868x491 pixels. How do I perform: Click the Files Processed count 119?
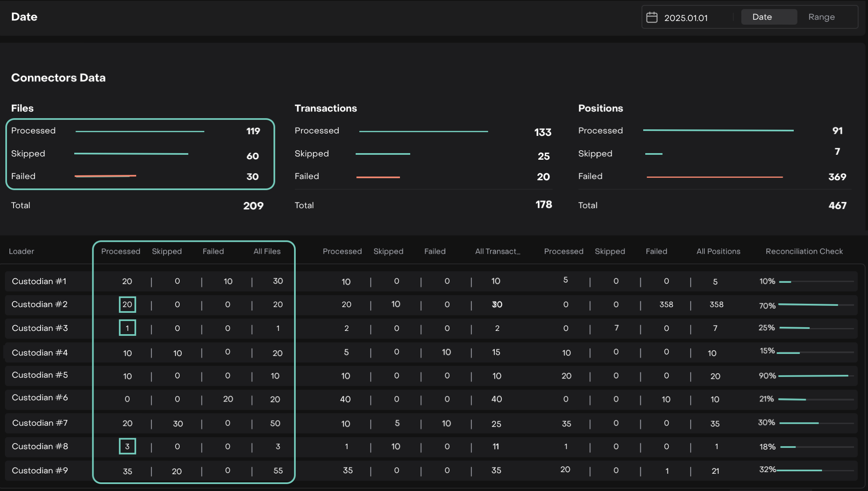253,131
